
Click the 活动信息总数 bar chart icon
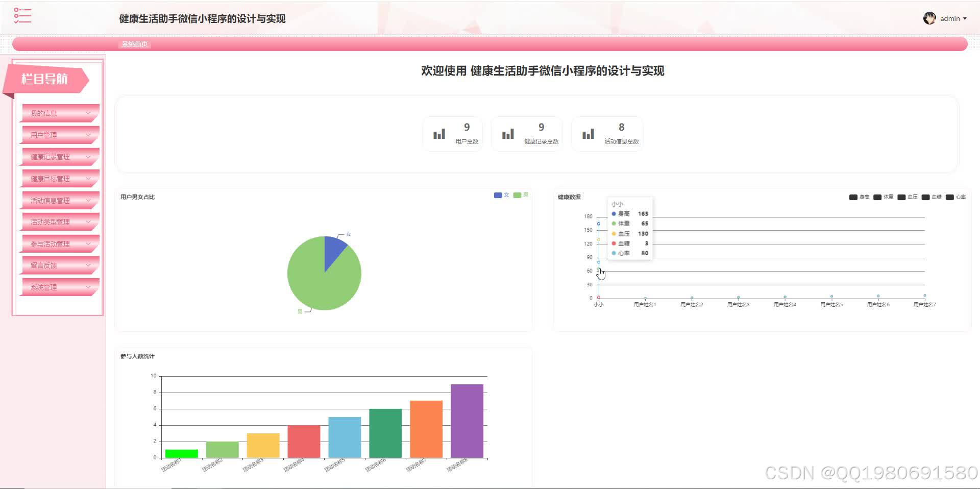(588, 134)
